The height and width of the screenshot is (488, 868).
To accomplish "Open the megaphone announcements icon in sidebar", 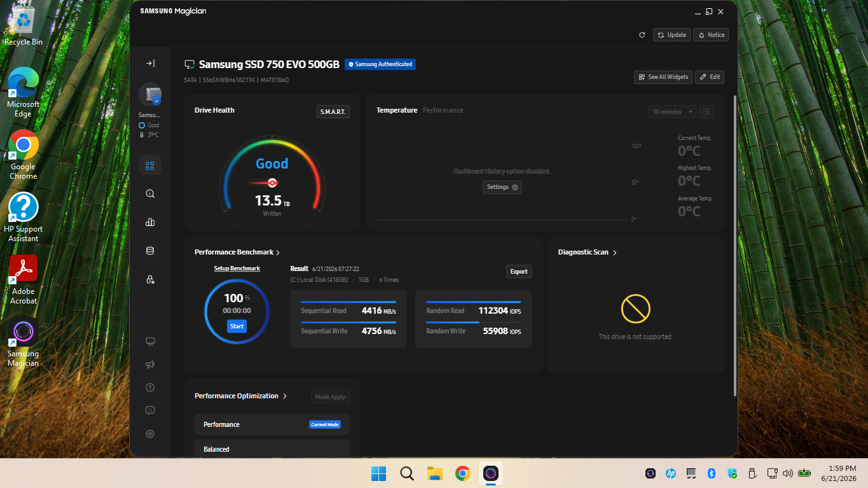I will 150,365.
